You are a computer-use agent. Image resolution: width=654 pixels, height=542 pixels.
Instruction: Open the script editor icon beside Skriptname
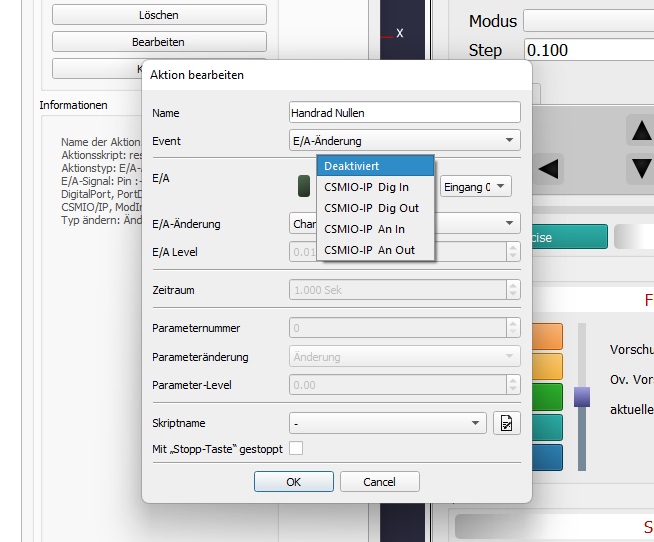pos(507,423)
